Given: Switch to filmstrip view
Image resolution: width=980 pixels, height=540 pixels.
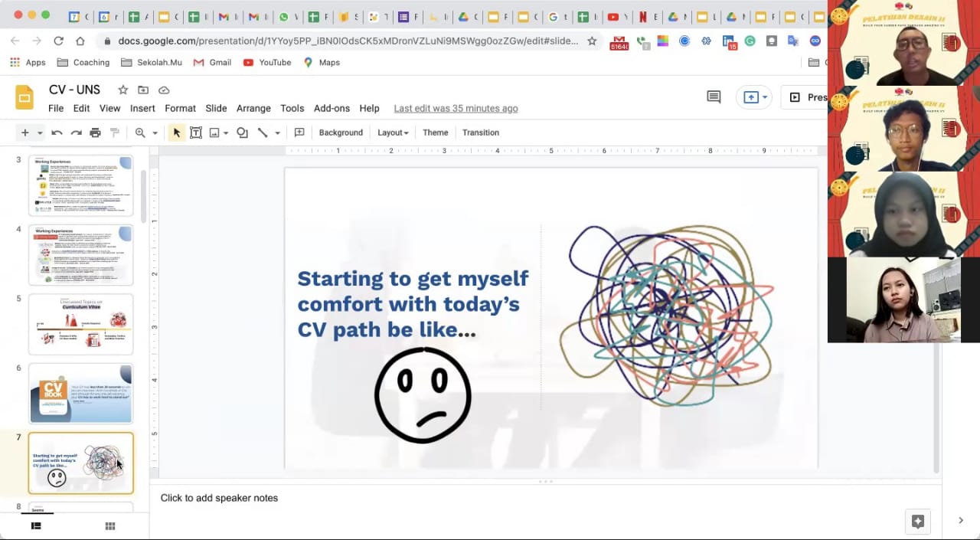Looking at the screenshot, I should pyautogui.click(x=35, y=525).
